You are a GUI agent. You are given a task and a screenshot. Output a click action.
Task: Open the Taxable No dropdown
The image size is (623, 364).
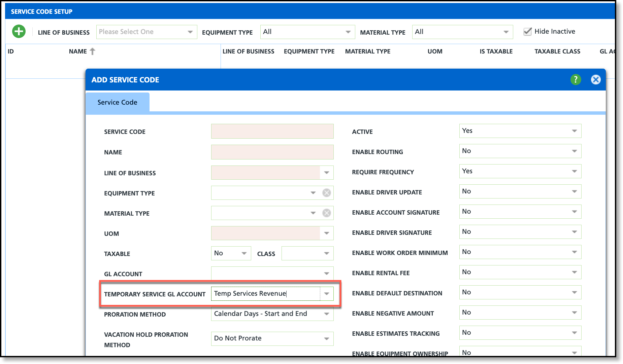coord(231,253)
